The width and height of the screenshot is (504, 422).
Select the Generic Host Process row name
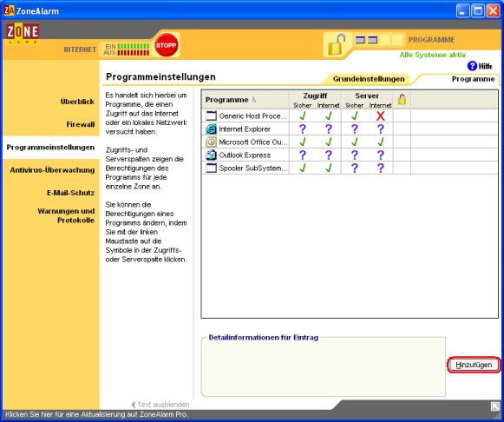(x=252, y=115)
